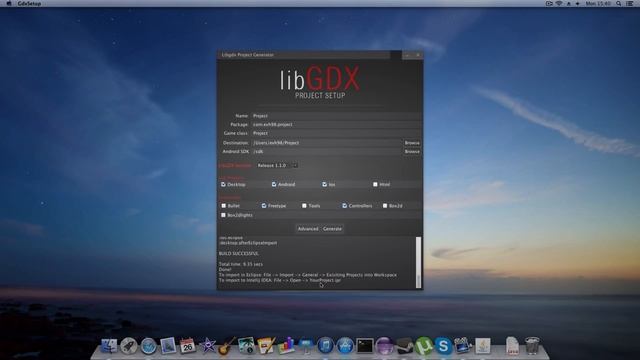Toggle the Desktop sub-project checkbox
This screenshot has width=640, height=360.
[x=223, y=184]
